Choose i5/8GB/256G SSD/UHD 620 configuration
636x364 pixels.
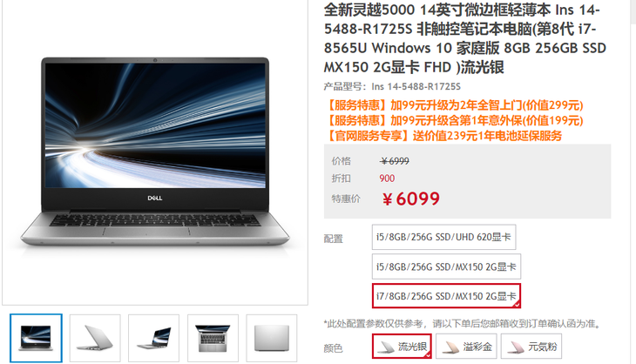click(443, 237)
